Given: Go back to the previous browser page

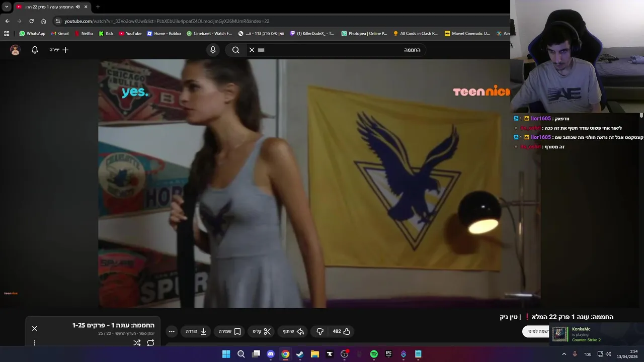Looking at the screenshot, I should [7, 21].
